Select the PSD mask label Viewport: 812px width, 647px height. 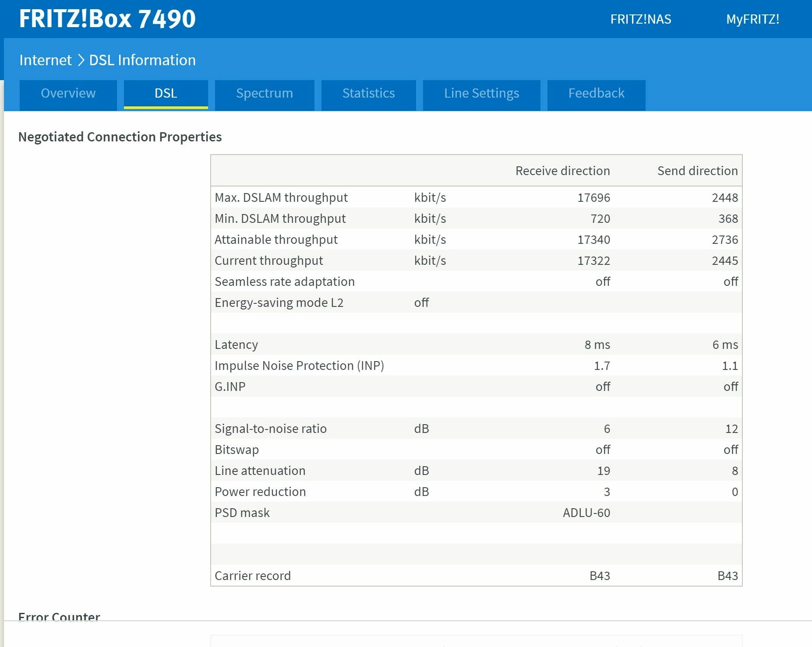pyautogui.click(x=242, y=513)
